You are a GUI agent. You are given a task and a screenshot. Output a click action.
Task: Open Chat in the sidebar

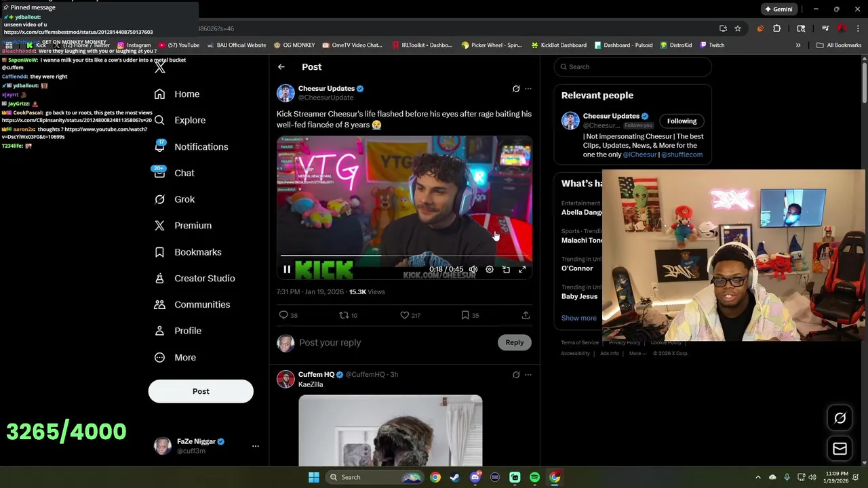click(x=175, y=173)
